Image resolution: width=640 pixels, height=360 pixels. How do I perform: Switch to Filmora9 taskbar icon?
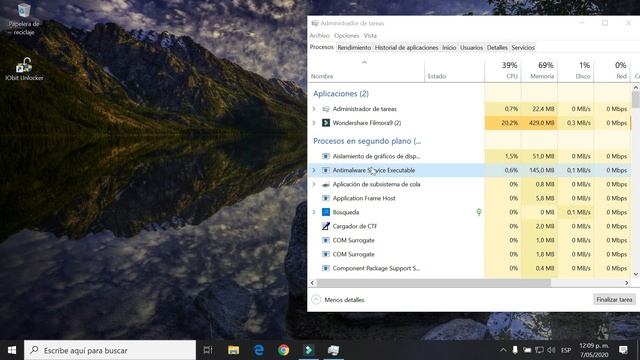point(309,350)
